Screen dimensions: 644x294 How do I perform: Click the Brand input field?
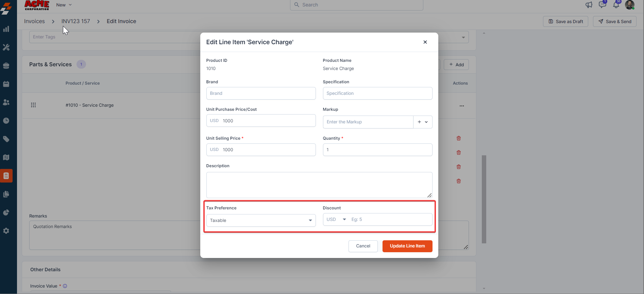(261, 93)
